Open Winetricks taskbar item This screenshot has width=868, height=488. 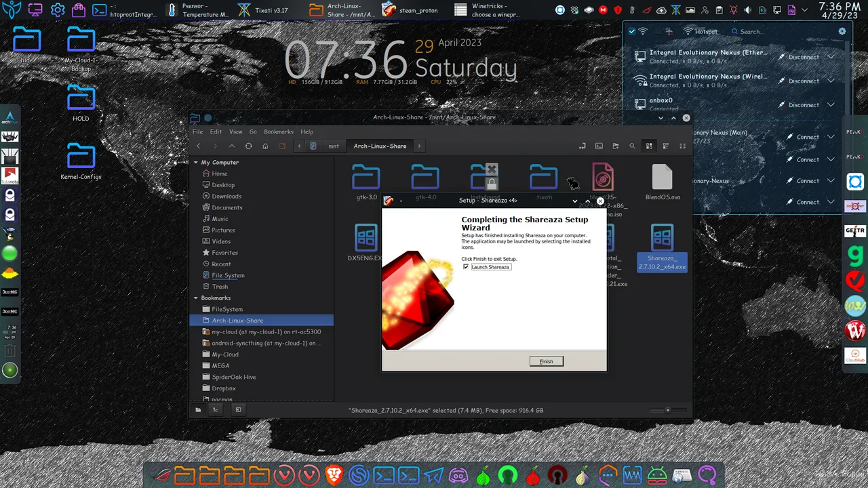point(488,10)
